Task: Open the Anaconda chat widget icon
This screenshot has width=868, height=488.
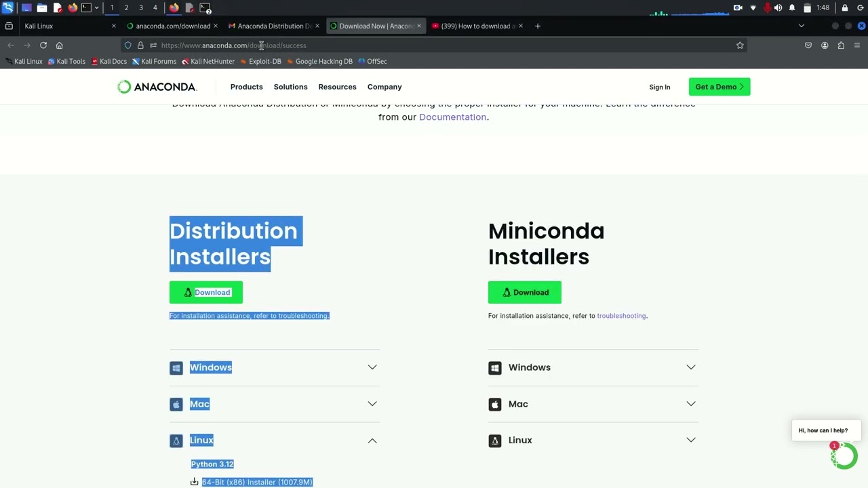Action: pos(845,455)
